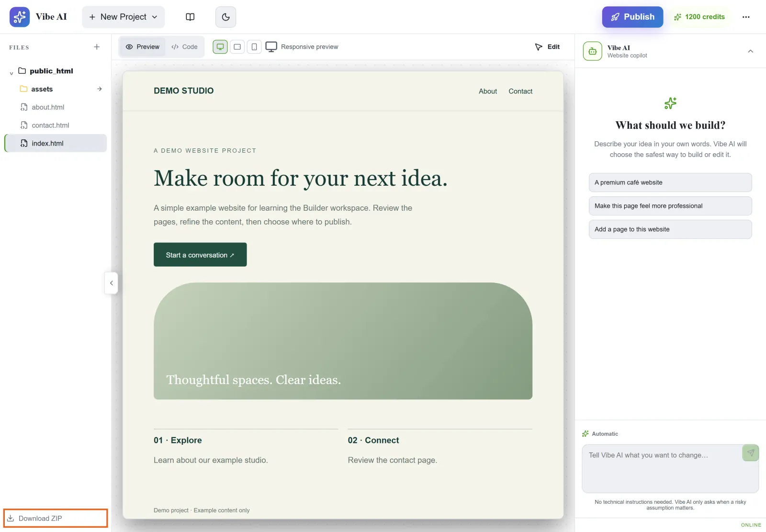The image size is (766, 532).
Task: Click the green hero banner image
Action: (x=343, y=341)
